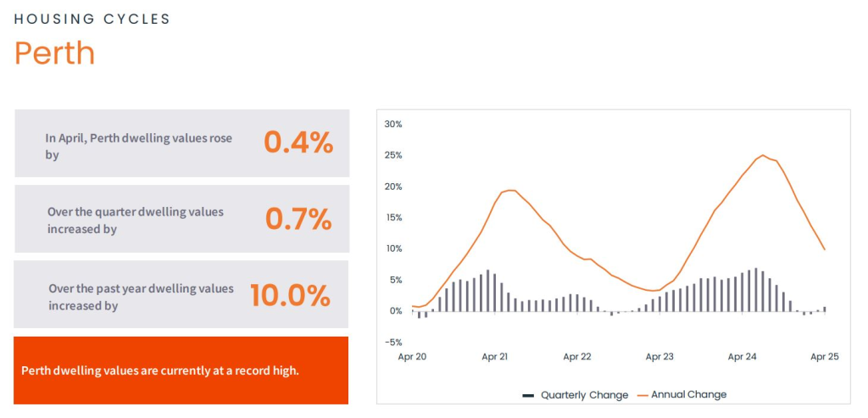Select the orange record high banner
This screenshot has height=418, width=868.
click(181, 371)
